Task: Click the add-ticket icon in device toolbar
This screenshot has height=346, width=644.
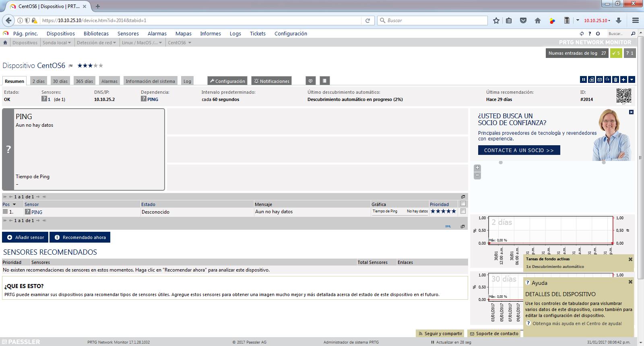Action: 591,80
